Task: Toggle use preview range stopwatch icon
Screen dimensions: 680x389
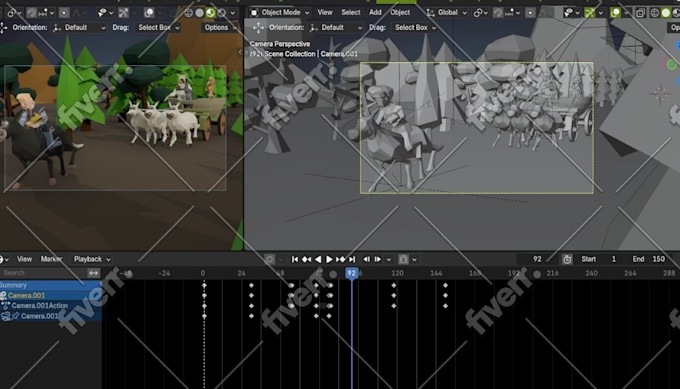Action: point(567,259)
